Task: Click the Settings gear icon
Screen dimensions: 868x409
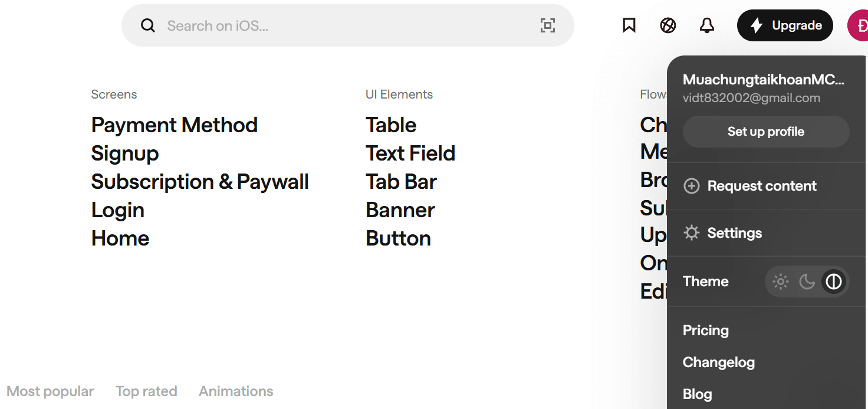Action: (691, 233)
